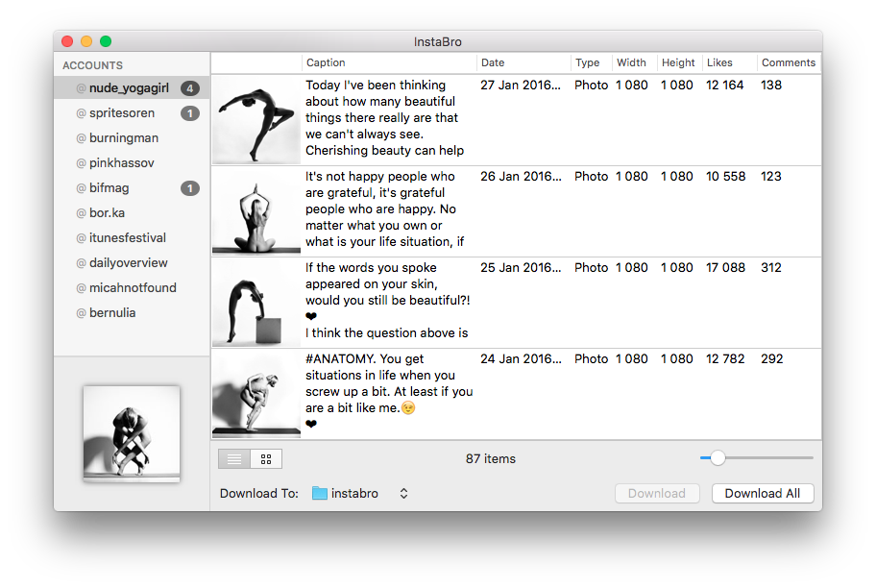Select the burningman account
This screenshot has width=876, height=588.
pos(132,138)
